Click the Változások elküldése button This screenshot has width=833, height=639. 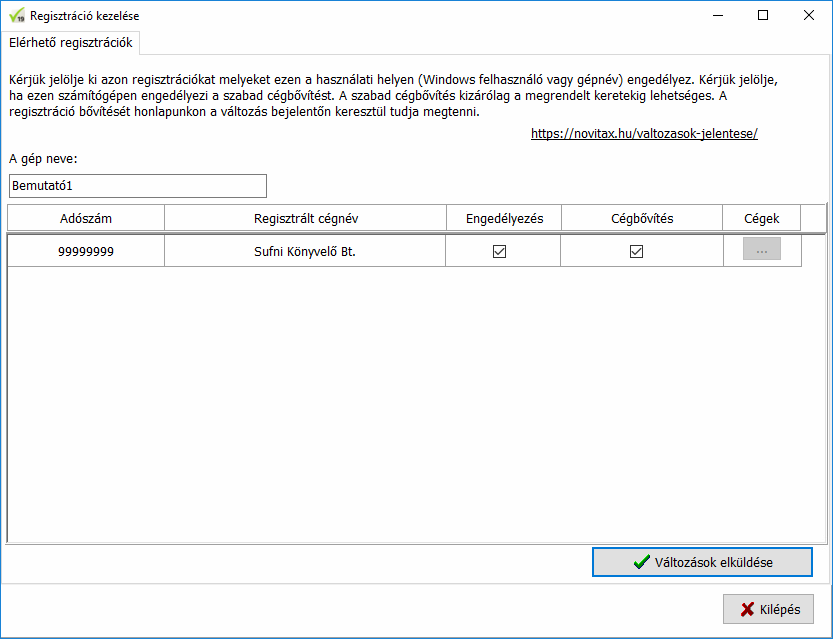[702, 562]
